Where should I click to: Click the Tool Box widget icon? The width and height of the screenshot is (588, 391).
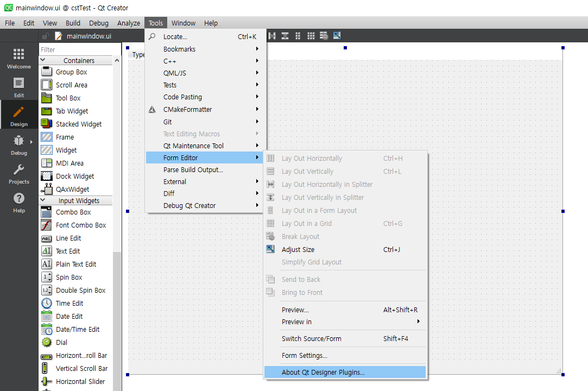click(x=47, y=98)
